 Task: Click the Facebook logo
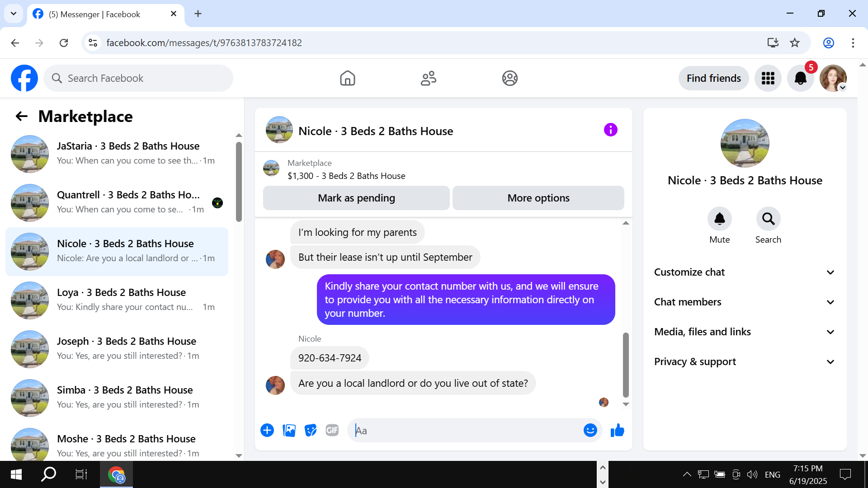point(24,78)
